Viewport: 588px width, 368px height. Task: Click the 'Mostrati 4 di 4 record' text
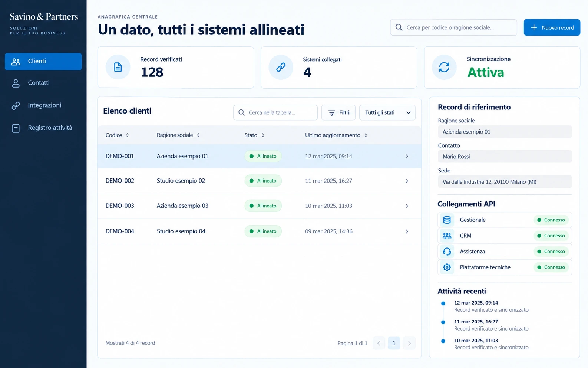coord(130,343)
